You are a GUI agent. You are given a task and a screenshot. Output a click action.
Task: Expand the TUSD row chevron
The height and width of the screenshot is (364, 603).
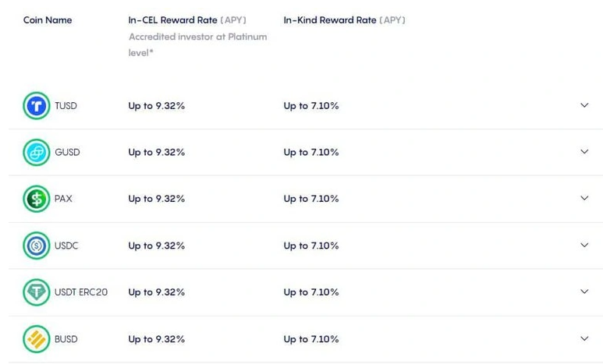click(584, 105)
